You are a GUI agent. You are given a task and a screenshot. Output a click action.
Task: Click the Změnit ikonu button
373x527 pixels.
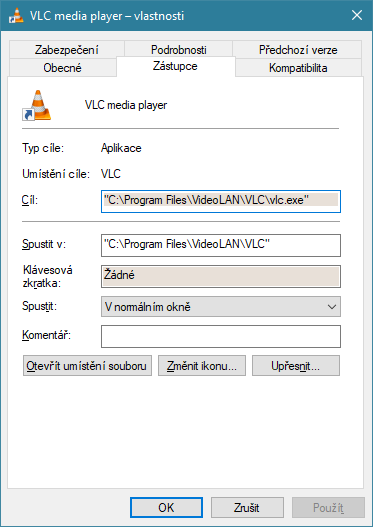coord(202,365)
